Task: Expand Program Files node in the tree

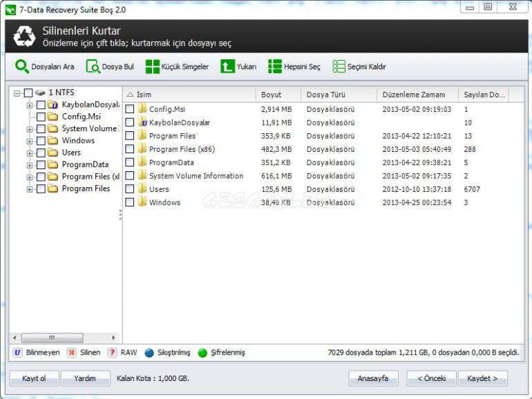Action: pyautogui.click(x=30, y=190)
